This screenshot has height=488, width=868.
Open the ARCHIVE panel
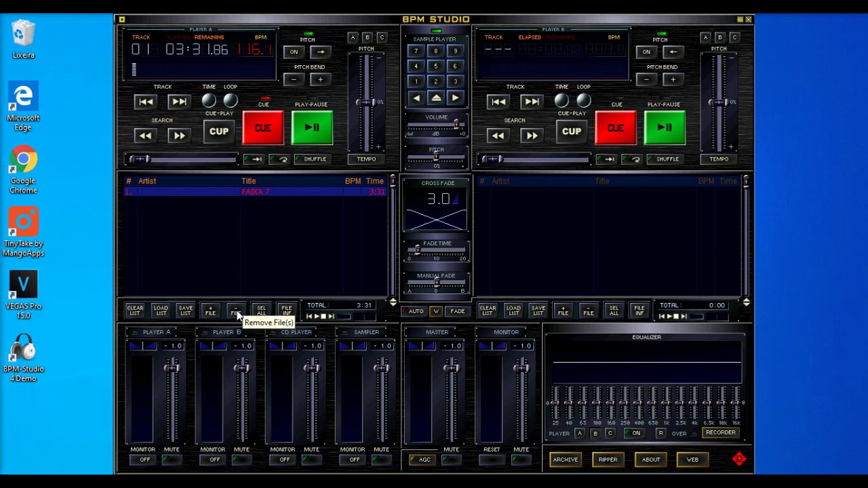pos(565,460)
